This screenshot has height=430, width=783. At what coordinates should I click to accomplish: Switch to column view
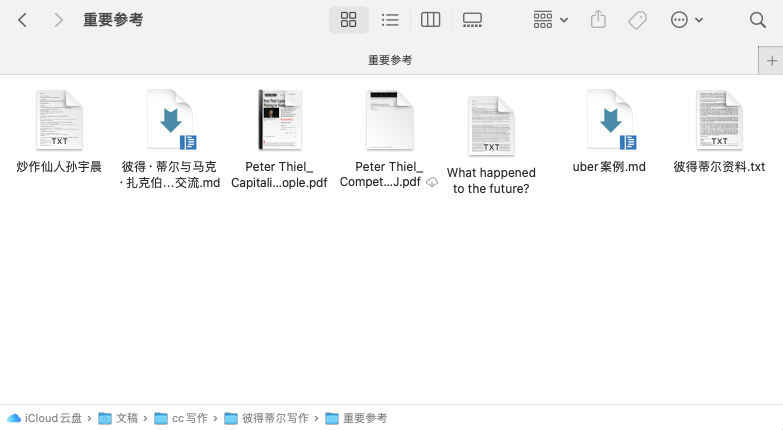pyautogui.click(x=431, y=20)
